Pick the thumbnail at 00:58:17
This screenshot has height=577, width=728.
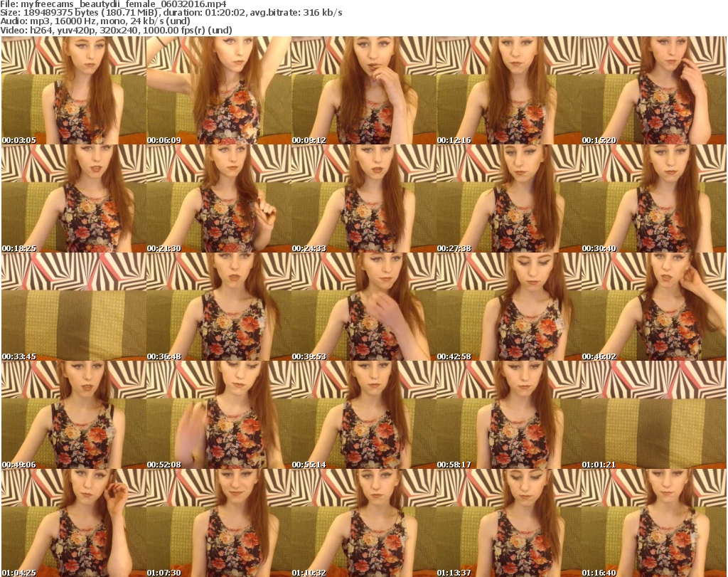click(508, 415)
